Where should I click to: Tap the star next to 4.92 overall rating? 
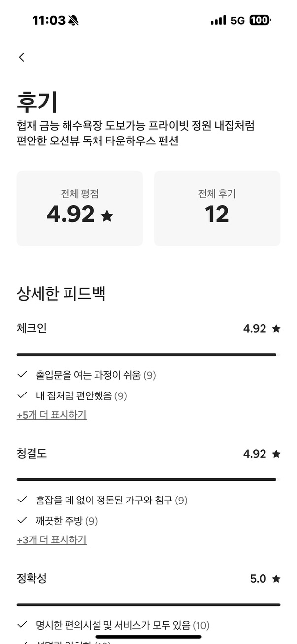(x=107, y=215)
